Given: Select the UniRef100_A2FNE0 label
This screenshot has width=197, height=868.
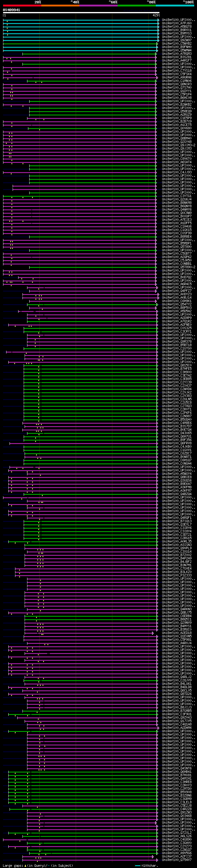Looking at the screenshot, I should (x=177, y=325).
